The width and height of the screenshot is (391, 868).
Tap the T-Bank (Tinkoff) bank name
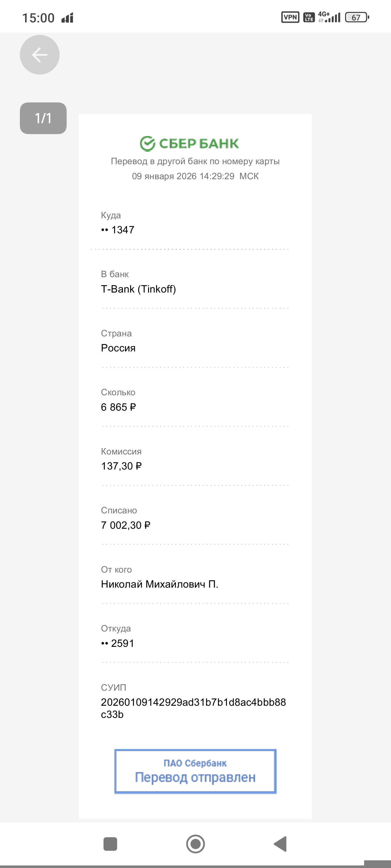(x=138, y=289)
